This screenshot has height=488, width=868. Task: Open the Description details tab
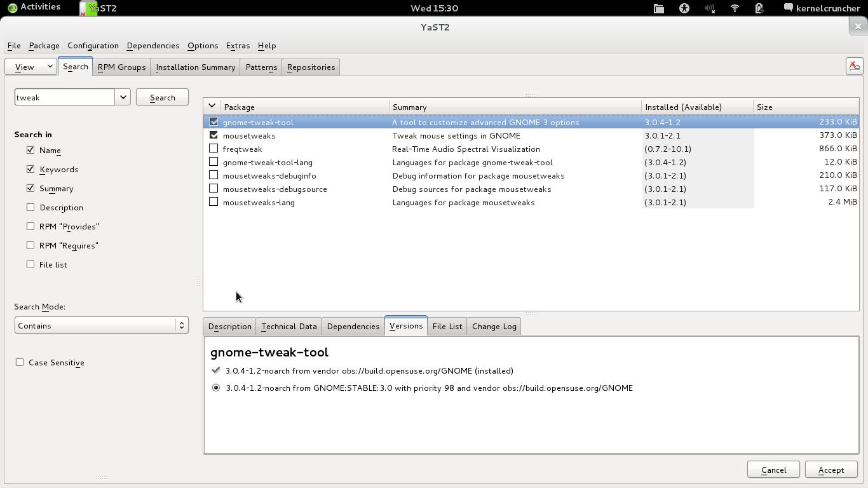click(x=229, y=326)
